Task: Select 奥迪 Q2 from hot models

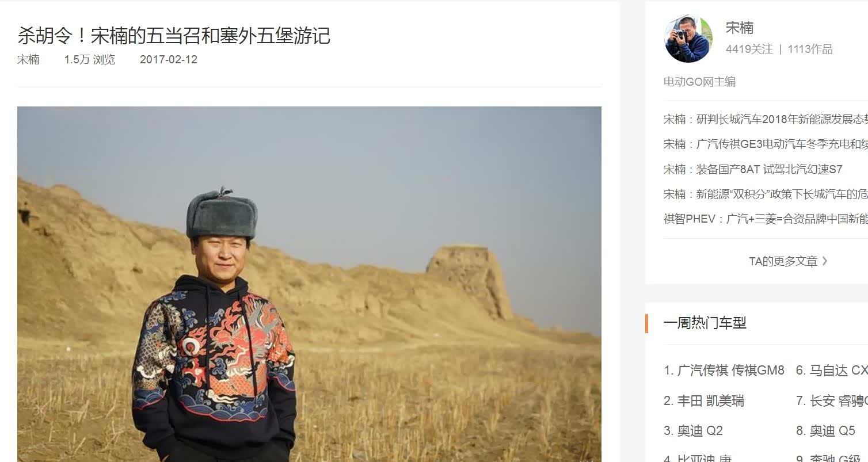Action: coord(693,431)
